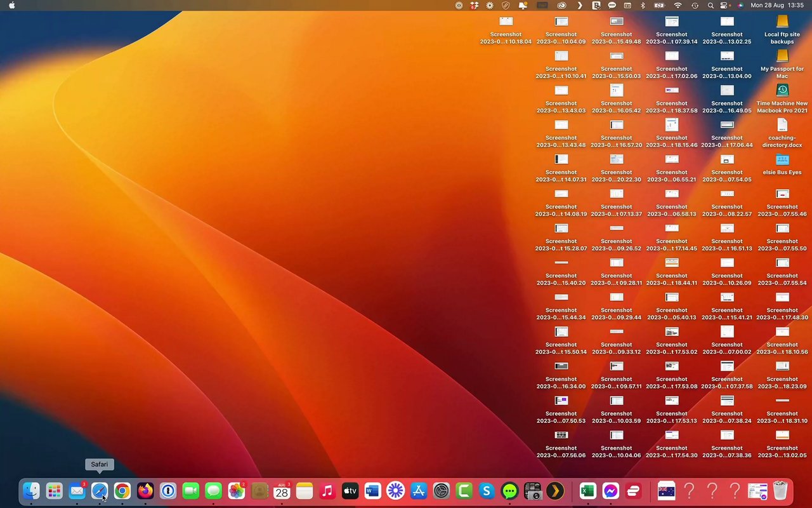Open the Photos app in the Dock
Viewport: 812px width, 508px height.
237,491
